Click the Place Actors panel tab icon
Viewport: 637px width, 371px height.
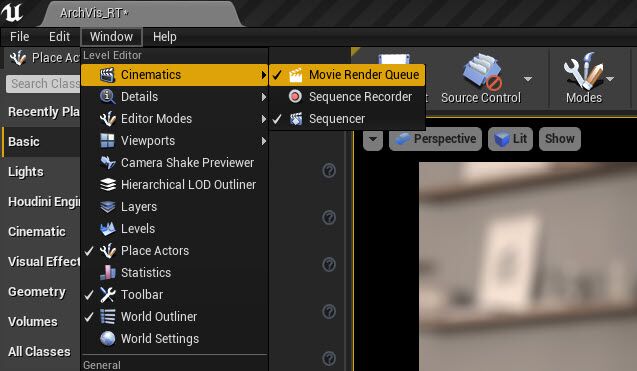click(18, 58)
